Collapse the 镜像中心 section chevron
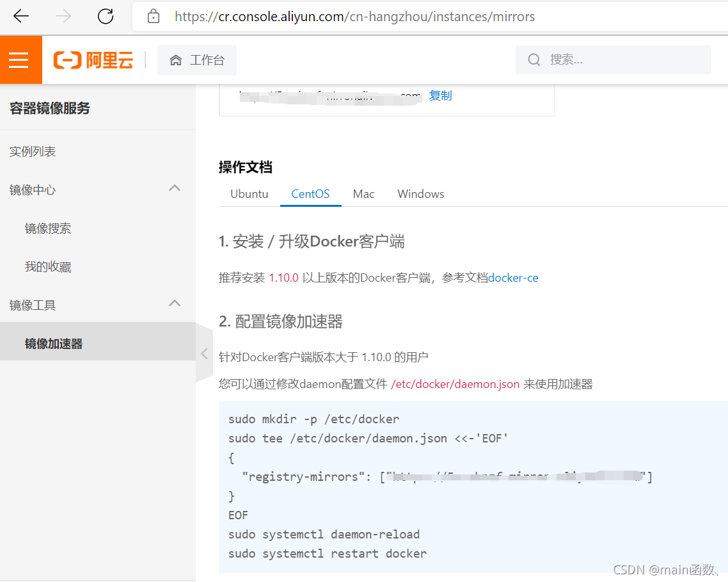The height and width of the screenshot is (582, 728). tap(175, 188)
